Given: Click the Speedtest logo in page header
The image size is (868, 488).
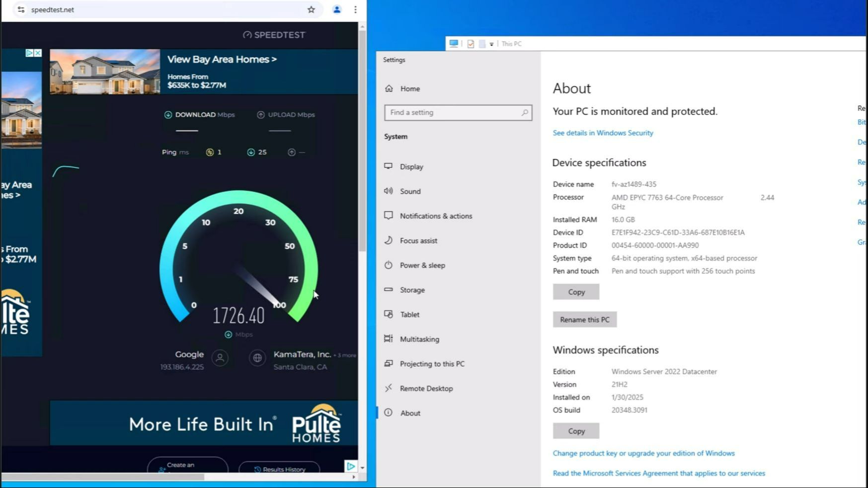Looking at the screenshot, I should tap(274, 35).
